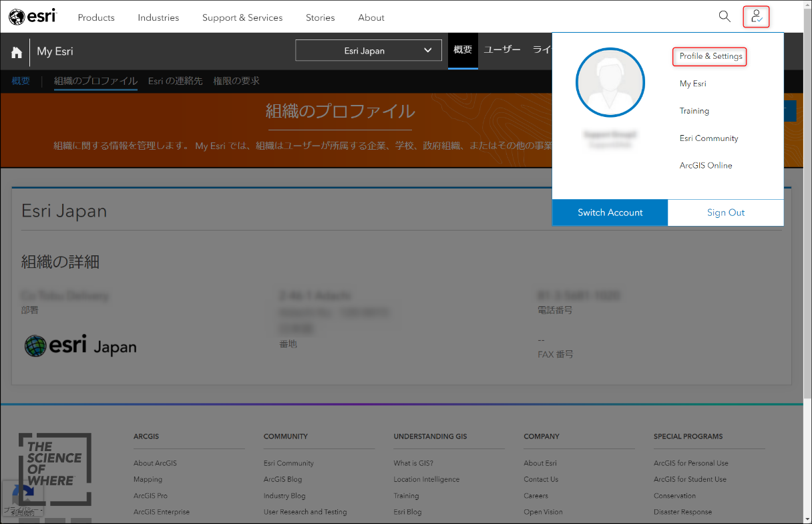Image resolution: width=812 pixels, height=524 pixels.
Task: Click the Esri Japan organization heading
Action: pos(64,211)
